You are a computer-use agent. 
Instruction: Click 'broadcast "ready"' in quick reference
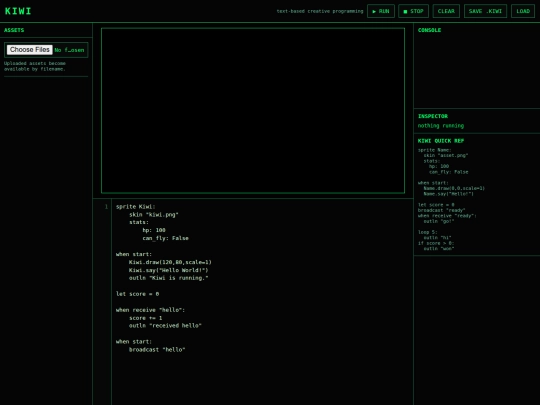(441, 210)
